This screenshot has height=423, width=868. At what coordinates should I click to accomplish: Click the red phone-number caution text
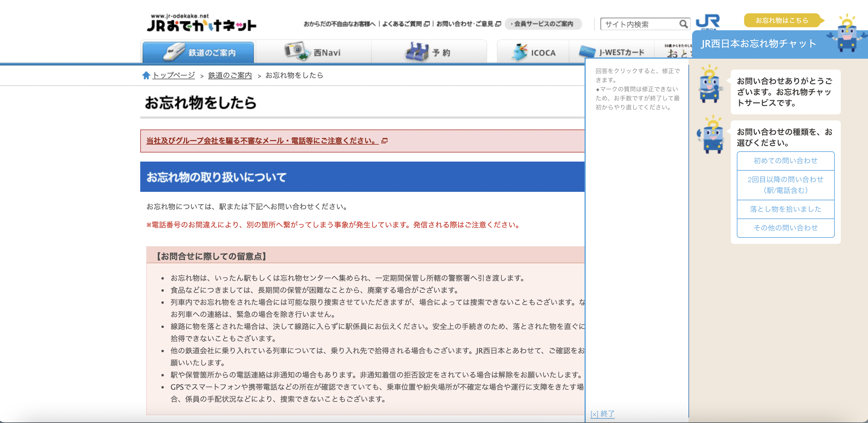[334, 225]
